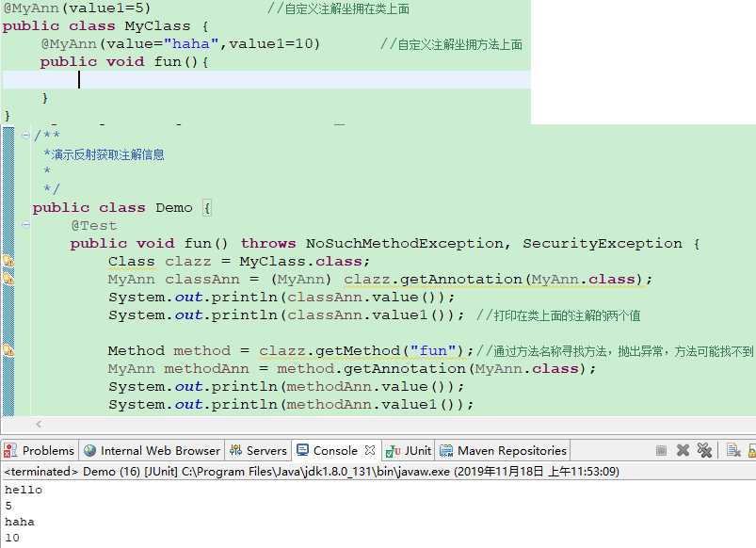This screenshot has height=548, width=756.
Task: Click the '@Test' annotation
Action: [x=94, y=226]
